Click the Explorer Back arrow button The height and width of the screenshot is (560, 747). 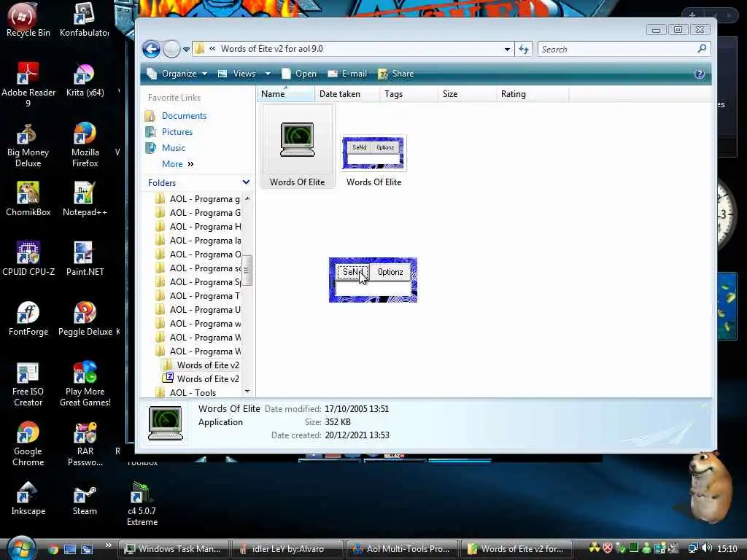point(151,49)
